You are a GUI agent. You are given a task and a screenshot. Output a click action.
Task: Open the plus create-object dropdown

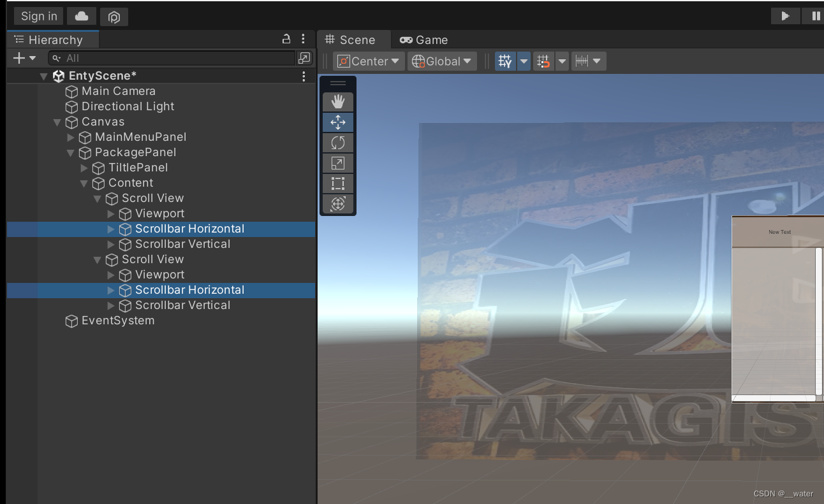(24, 58)
